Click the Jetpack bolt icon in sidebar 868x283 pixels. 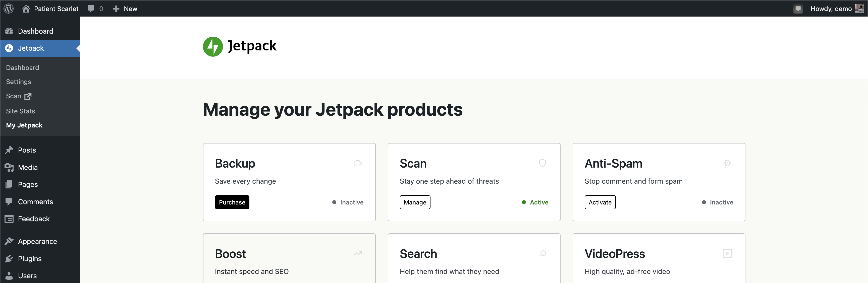pyautogui.click(x=9, y=48)
